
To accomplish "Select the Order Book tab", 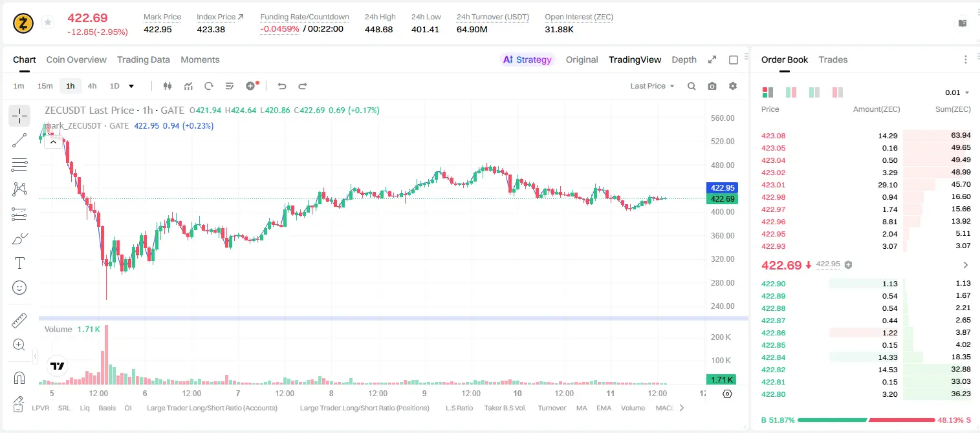I will 785,59.
